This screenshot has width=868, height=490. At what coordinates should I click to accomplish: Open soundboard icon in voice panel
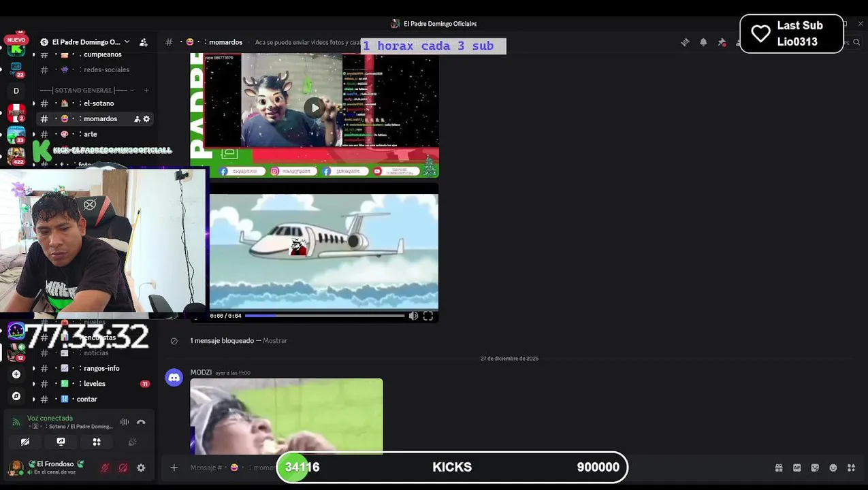click(x=133, y=442)
